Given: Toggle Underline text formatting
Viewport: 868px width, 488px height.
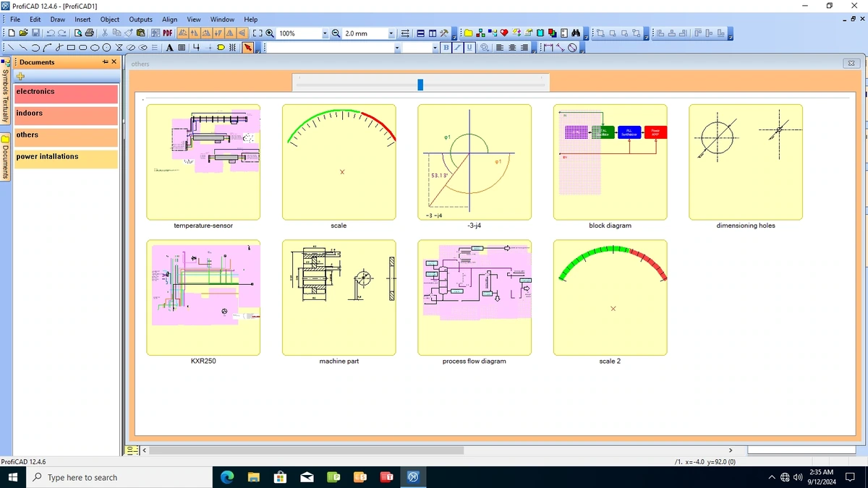Looking at the screenshot, I should [469, 48].
